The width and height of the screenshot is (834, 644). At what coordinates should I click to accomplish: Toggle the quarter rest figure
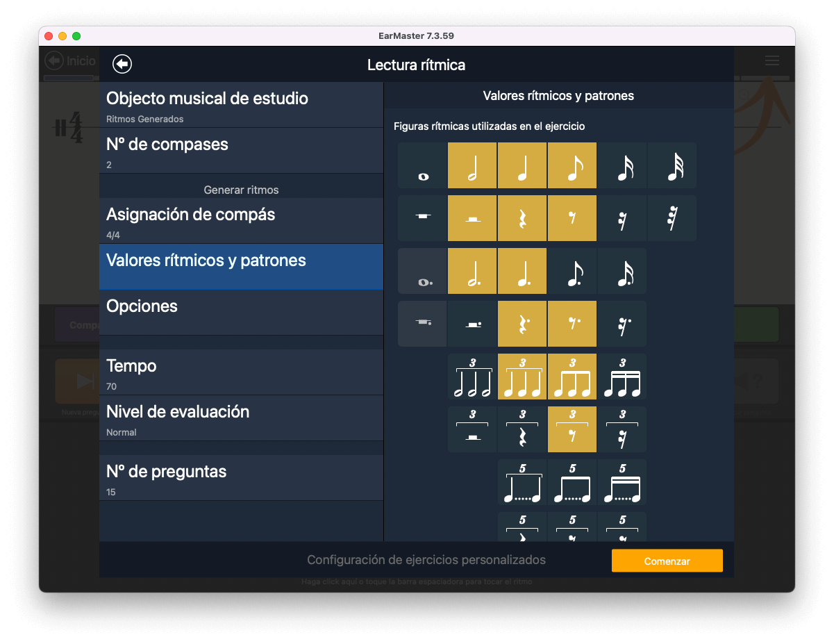[522, 218]
